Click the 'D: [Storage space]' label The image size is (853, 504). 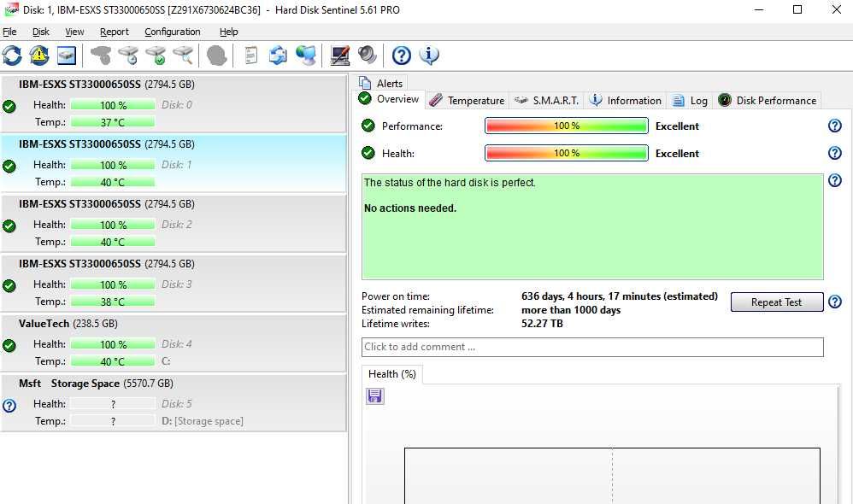[x=203, y=421]
